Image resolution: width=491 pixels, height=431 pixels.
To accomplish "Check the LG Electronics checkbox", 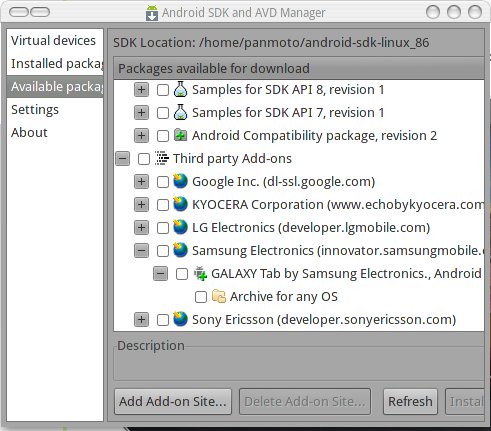I will tap(163, 228).
